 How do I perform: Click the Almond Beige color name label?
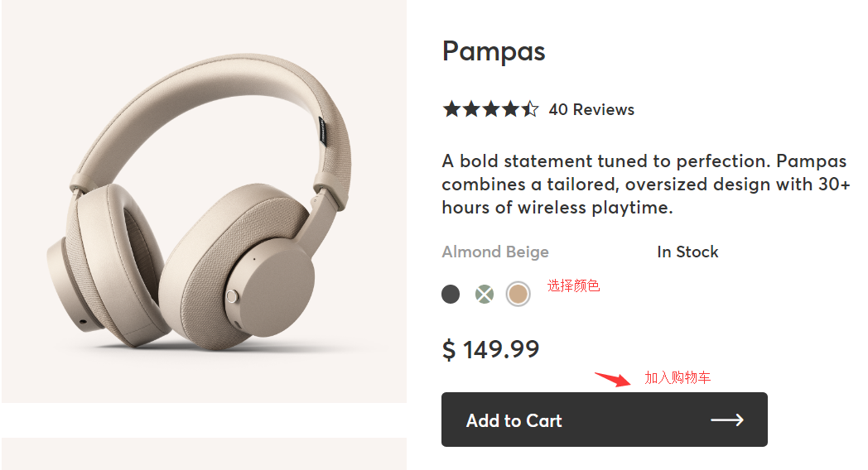[x=495, y=252]
